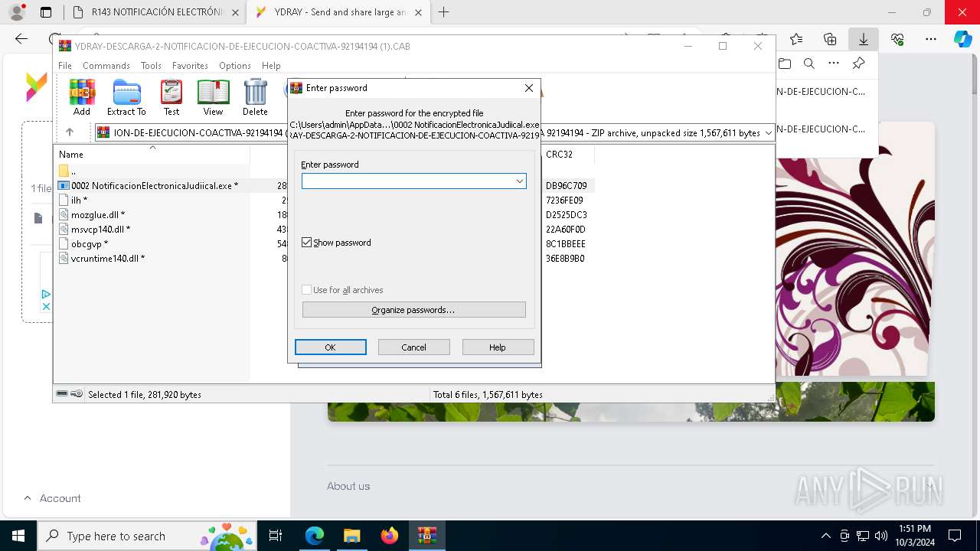The width and height of the screenshot is (980, 551).
Task: Open the Tools menu
Action: coord(151,66)
